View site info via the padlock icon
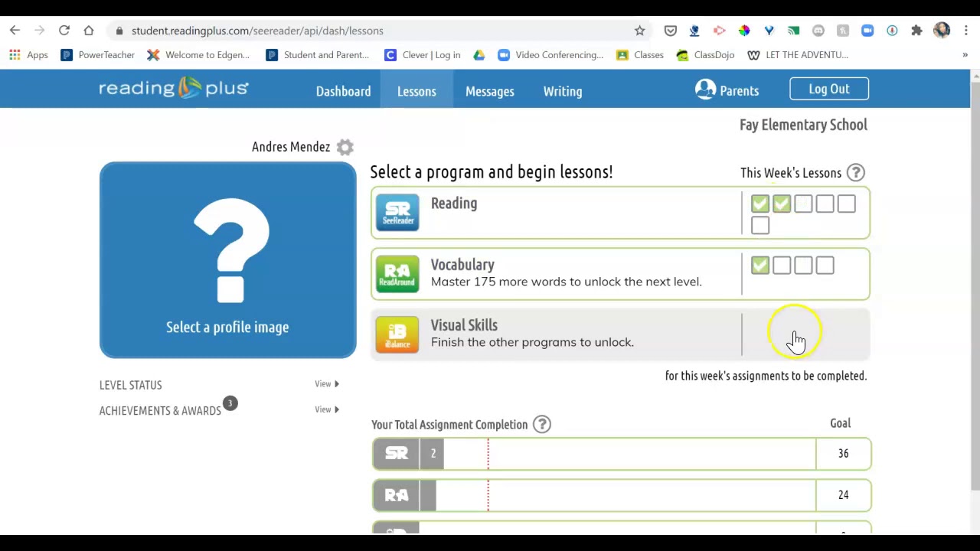Viewport: 980px width, 551px height. tap(119, 31)
